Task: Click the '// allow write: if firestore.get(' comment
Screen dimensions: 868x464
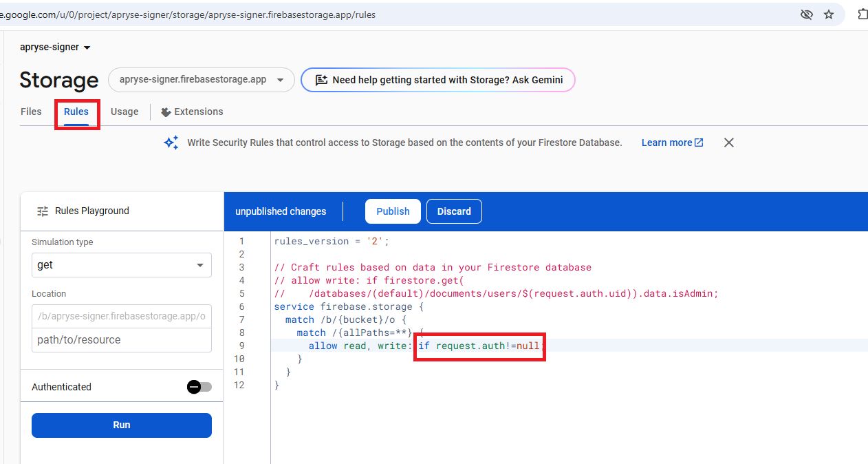Action: click(369, 280)
